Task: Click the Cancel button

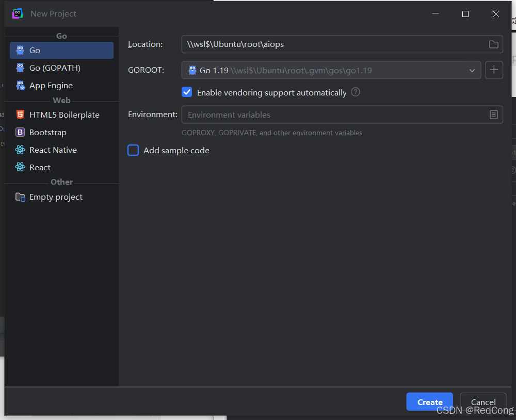Action: click(483, 401)
